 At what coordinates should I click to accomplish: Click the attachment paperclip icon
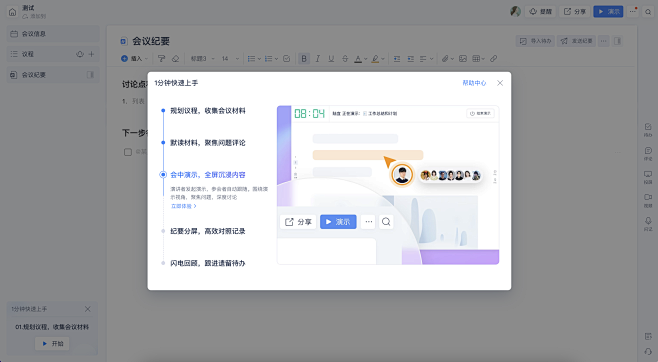click(x=445, y=59)
